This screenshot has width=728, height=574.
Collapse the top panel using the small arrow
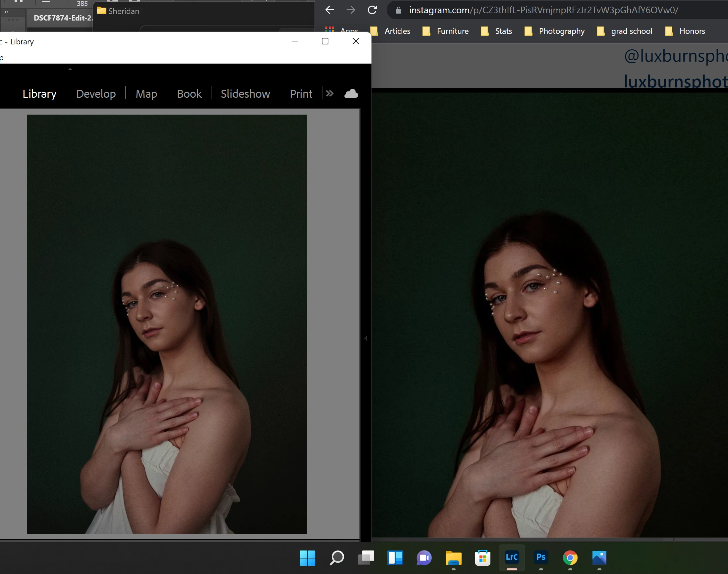[70, 69]
